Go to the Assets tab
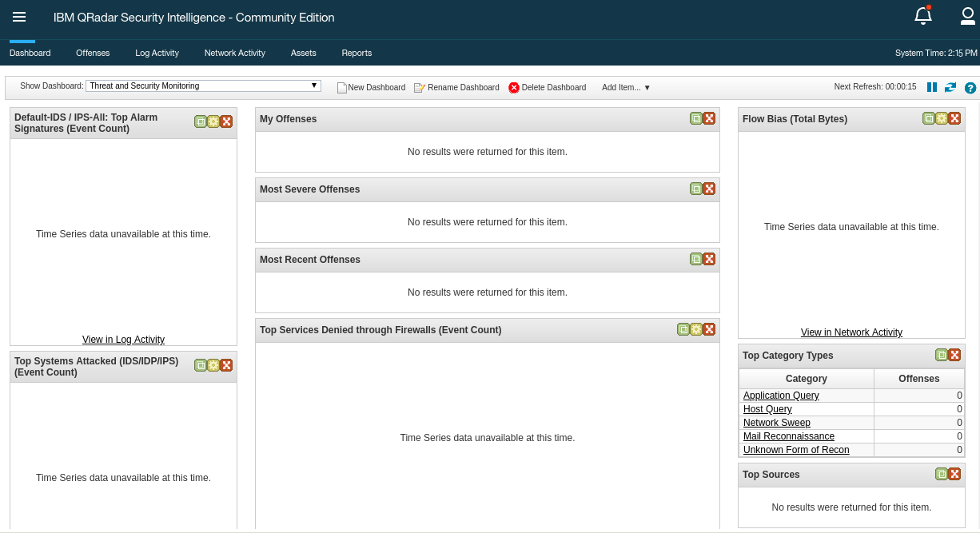 point(304,53)
